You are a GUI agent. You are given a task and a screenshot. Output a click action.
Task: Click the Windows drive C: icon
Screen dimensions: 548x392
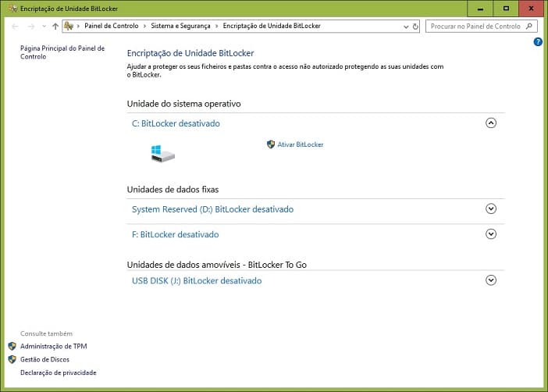click(162, 154)
